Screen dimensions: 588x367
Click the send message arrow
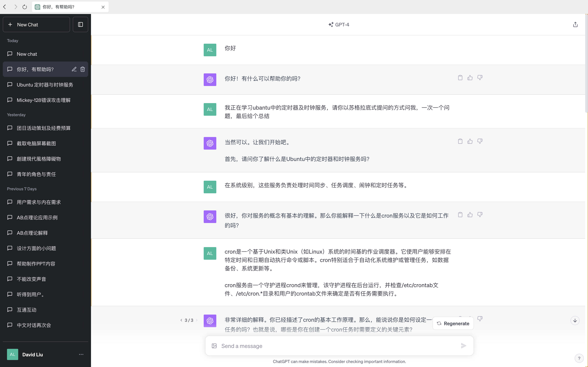[x=463, y=346]
